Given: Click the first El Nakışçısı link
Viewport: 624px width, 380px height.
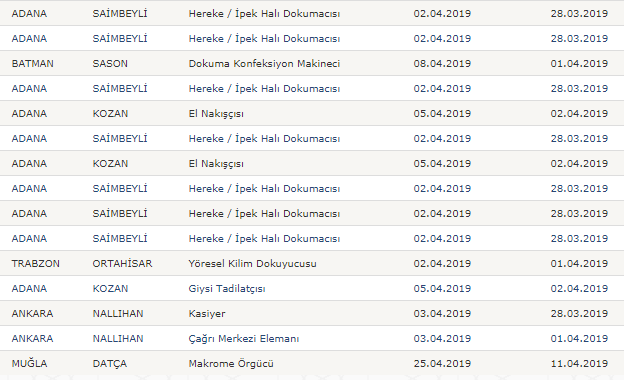Looking at the screenshot, I should pyautogui.click(x=216, y=114).
